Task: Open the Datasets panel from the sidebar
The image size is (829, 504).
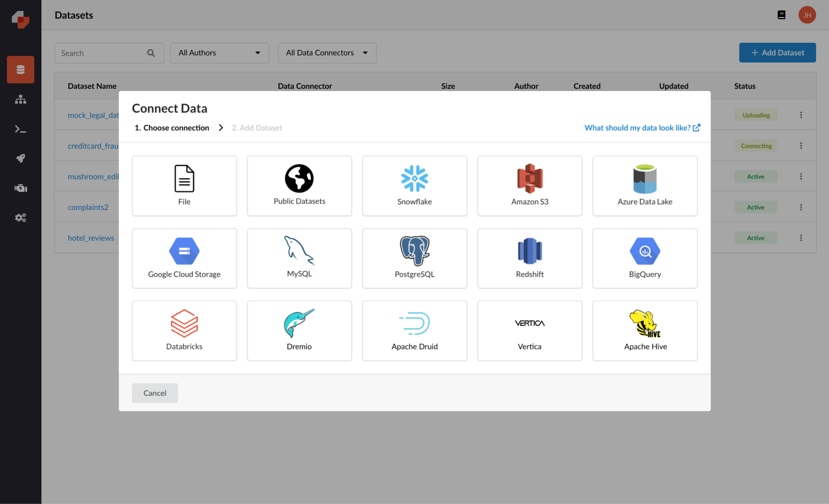Action: (20, 70)
